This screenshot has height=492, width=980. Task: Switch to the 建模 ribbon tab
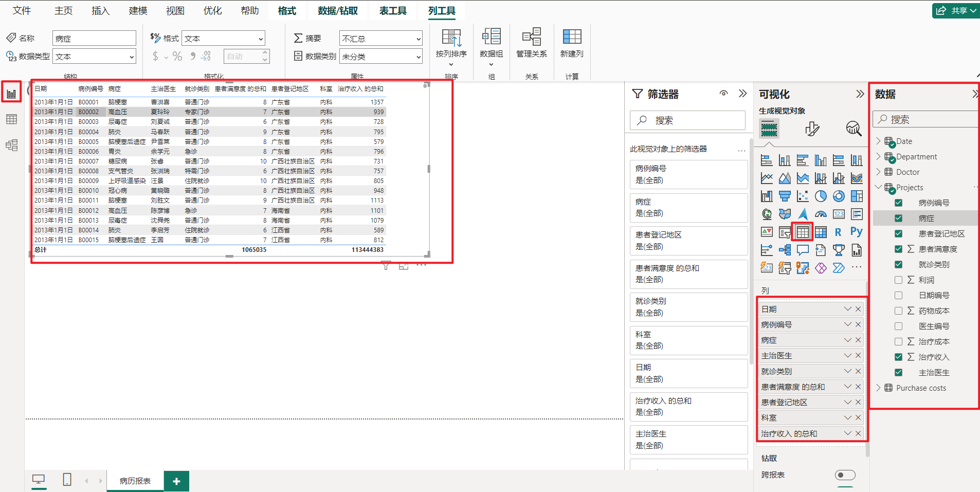[x=138, y=10]
